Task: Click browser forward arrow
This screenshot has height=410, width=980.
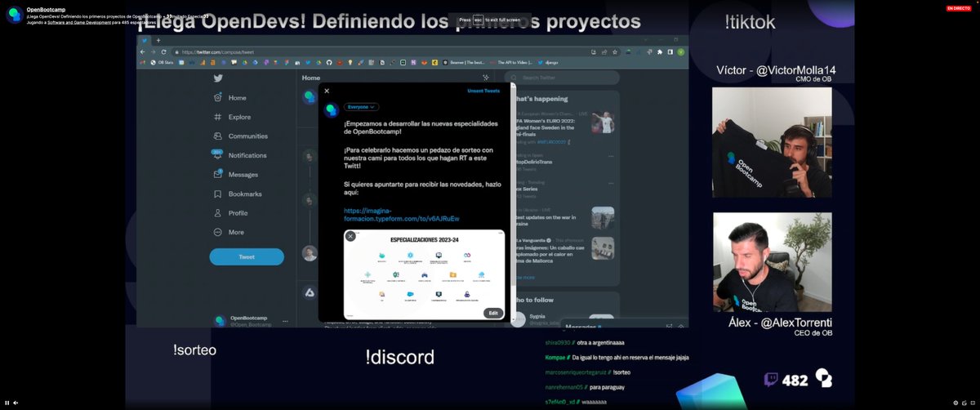Action: tap(154, 51)
